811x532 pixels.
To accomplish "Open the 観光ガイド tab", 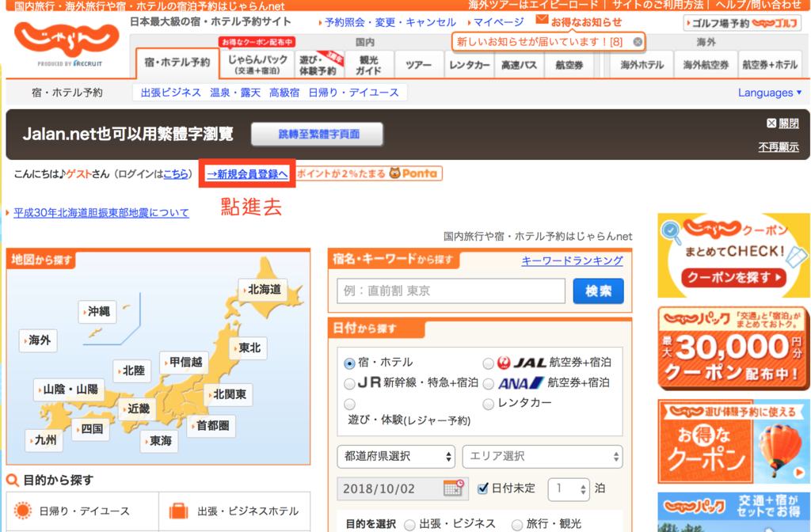I will click(x=369, y=65).
